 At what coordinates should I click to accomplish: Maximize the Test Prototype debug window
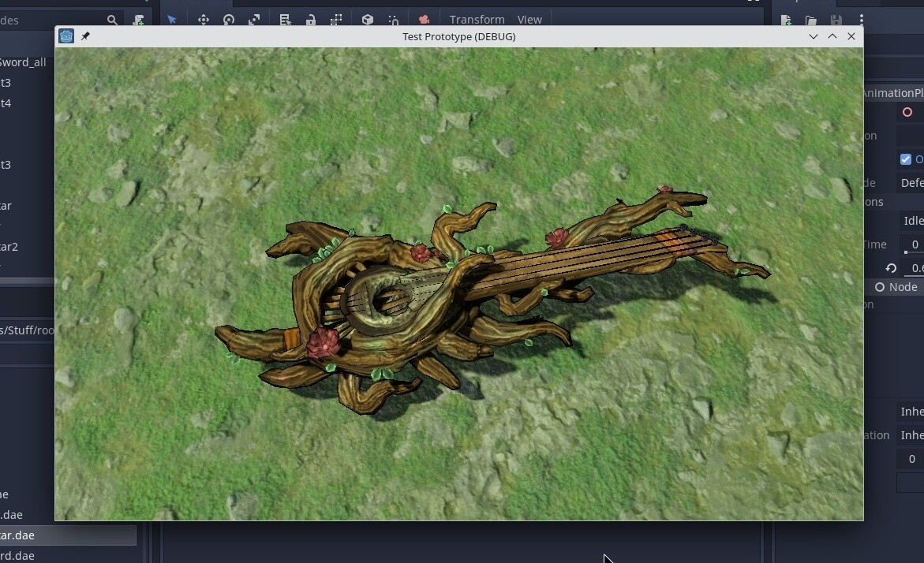[x=832, y=36]
